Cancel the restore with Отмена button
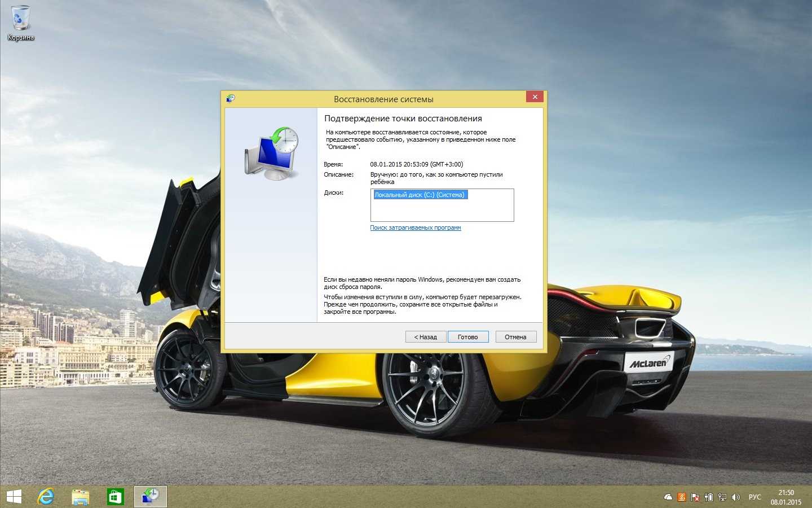Screen dimensions: 812x508 [515, 337]
